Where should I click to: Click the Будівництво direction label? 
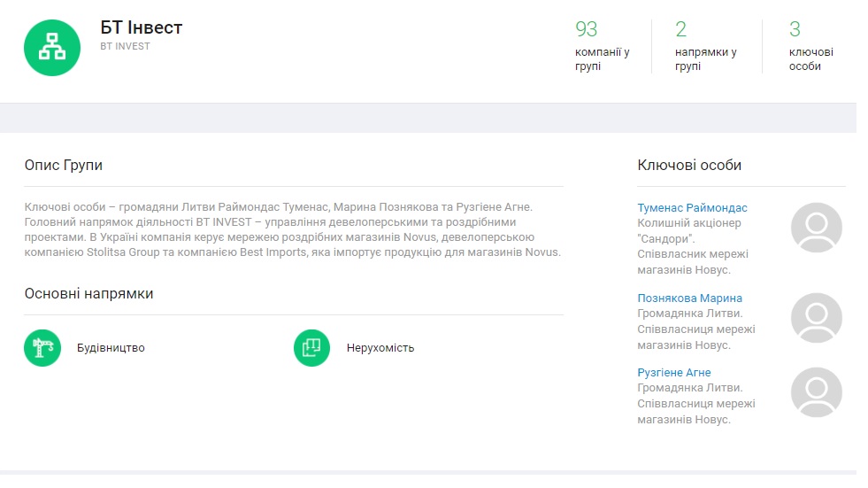coord(111,348)
